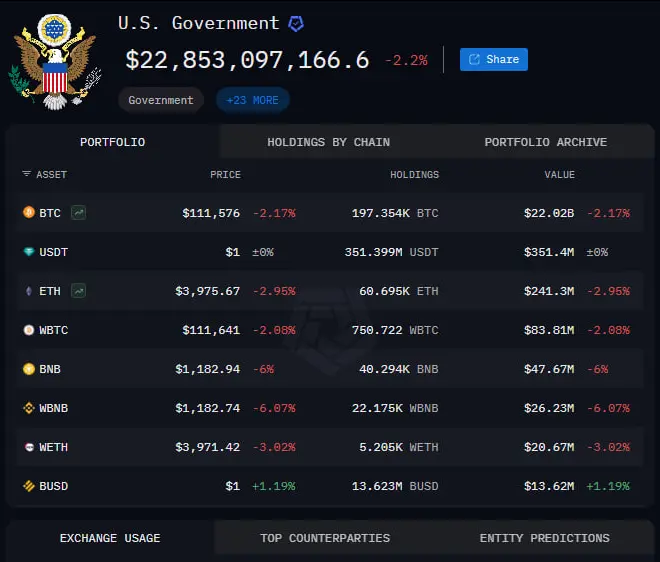Select the Government tag chip
Viewport: 660px width, 562px height.
coord(161,100)
